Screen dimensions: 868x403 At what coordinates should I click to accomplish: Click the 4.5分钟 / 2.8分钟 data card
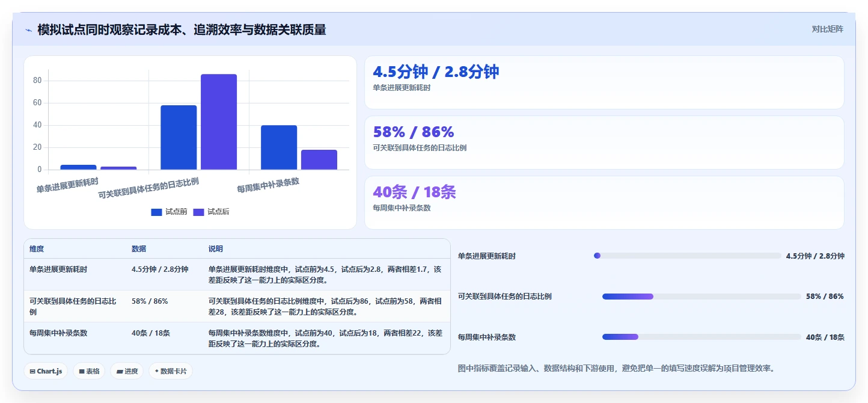[x=604, y=82]
